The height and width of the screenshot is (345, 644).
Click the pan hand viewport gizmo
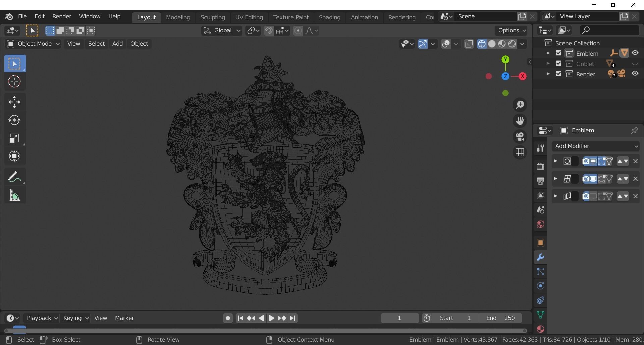coord(520,121)
